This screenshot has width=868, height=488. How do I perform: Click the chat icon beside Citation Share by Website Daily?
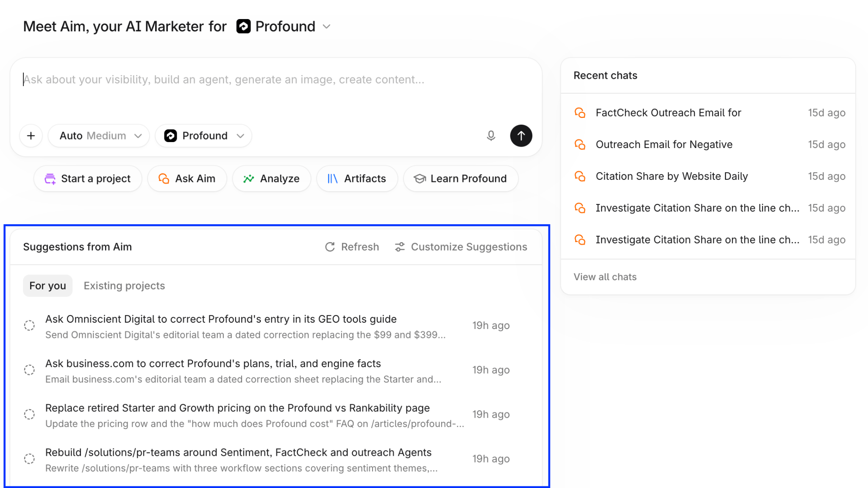[x=580, y=176]
